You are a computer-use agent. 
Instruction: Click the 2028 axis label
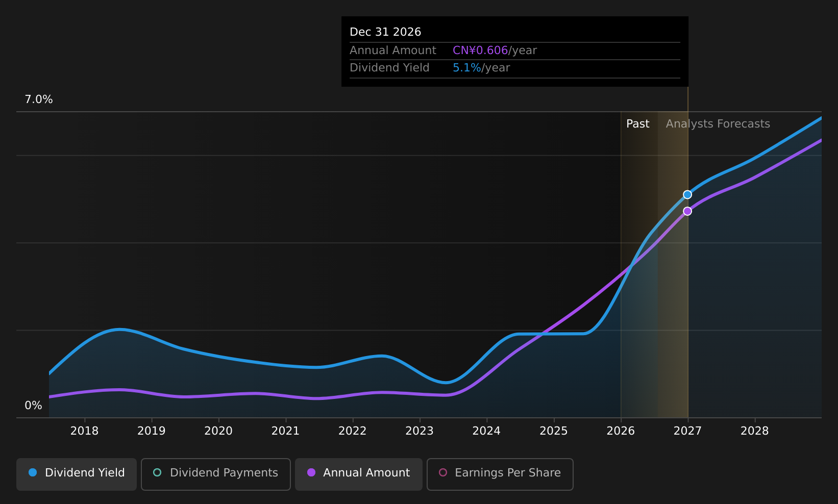click(x=755, y=431)
